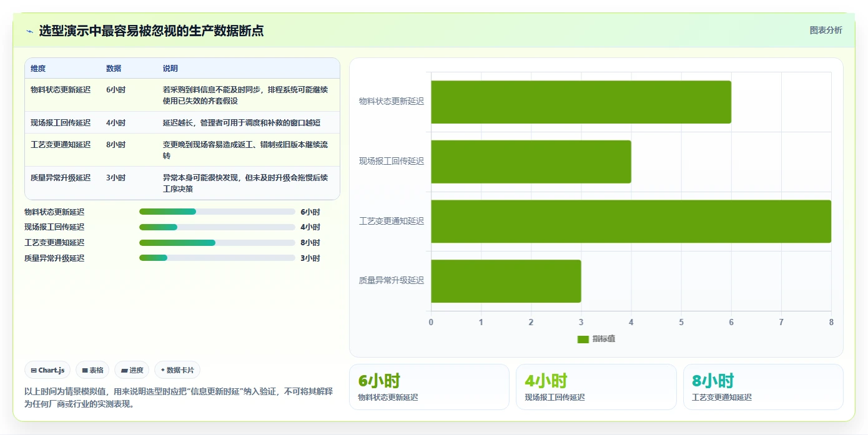This screenshot has width=868, height=435.
Task: Open the 6小时 物料状态更新延迟 data card
Action: 429,387
